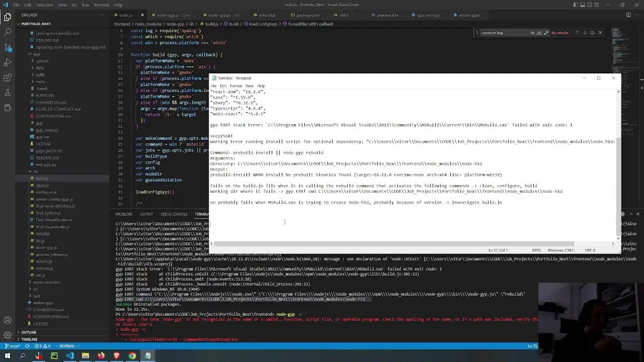Open the DEBUG CONSOLE panel tab
Image resolution: width=644 pixels, height=362 pixels.
pos(174,214)
